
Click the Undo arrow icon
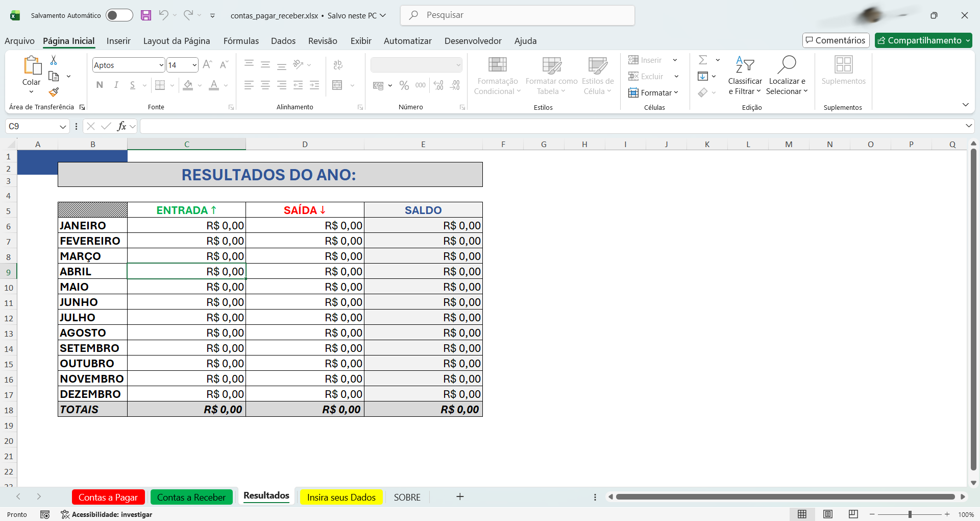pos(163,15)
